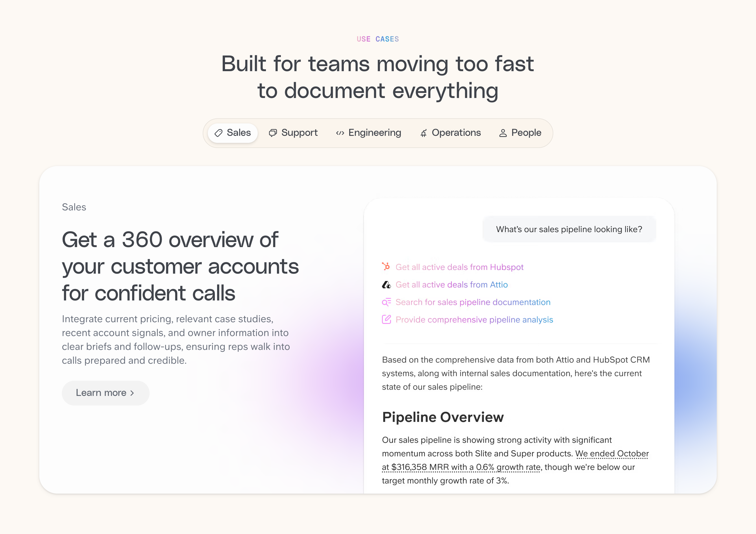
Task: Click the search documentation icon
Action: click(386, 302)
